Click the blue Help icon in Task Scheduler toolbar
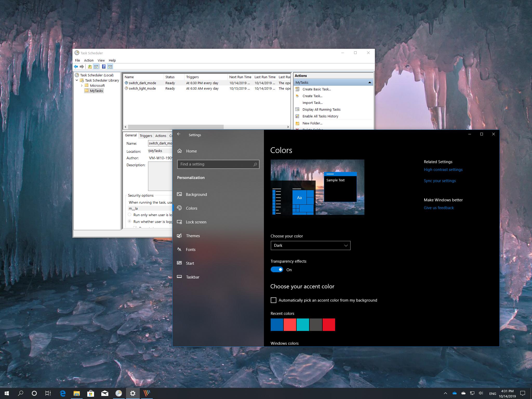Viewport: 532px width, 399px height. pos(104,67)
